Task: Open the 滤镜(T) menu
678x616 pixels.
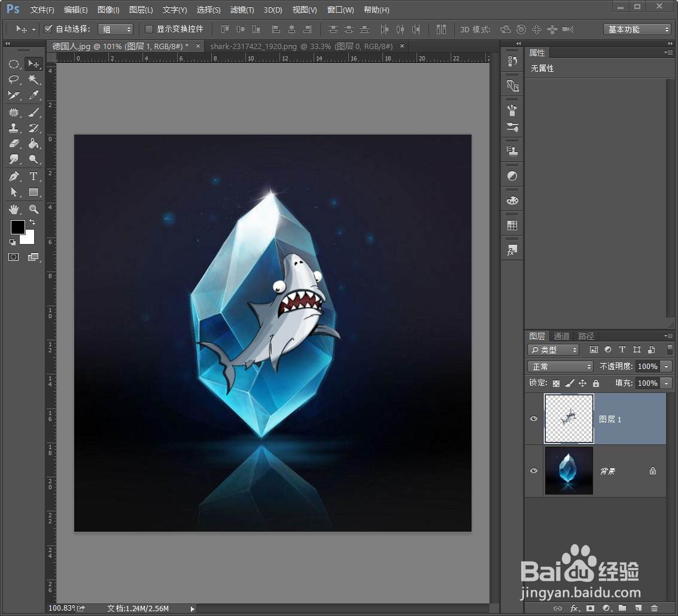Action: point(242,10)
